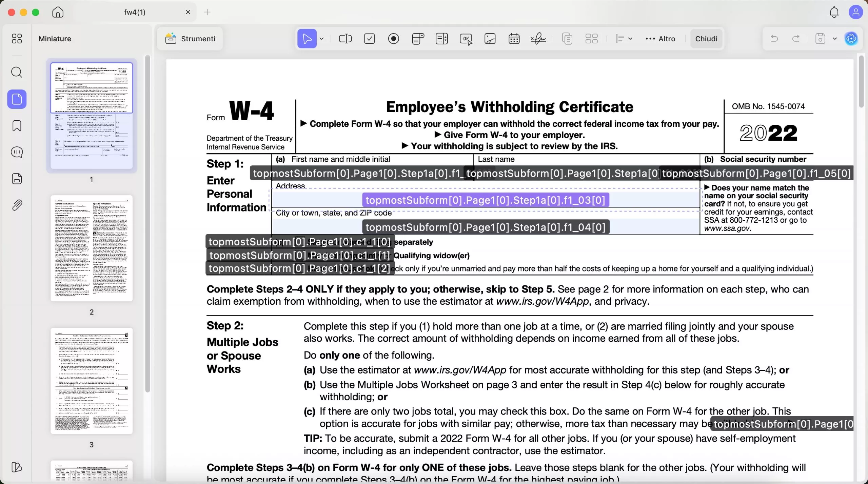
Task: Open the Altro more options menu
Action: 660,39
